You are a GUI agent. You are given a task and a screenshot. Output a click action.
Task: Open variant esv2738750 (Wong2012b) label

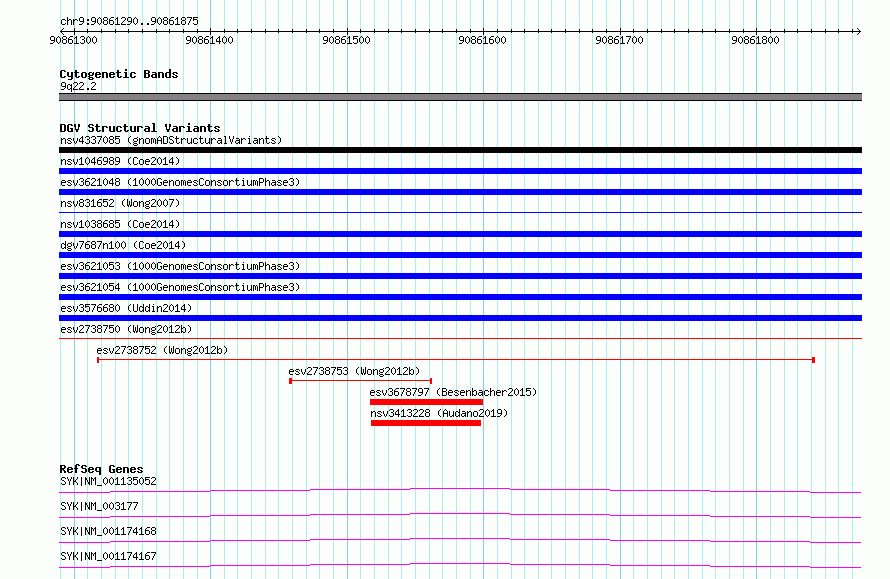(126, 329)
